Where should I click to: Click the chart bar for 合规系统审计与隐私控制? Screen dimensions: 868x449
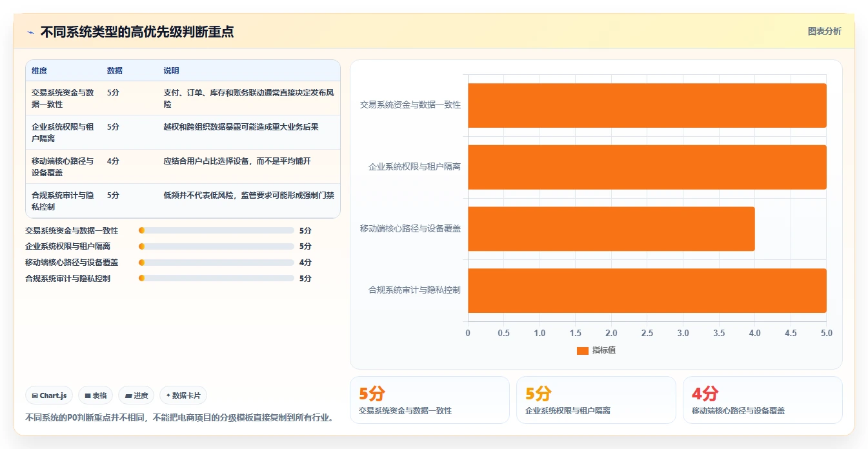(x=647, y=290)
